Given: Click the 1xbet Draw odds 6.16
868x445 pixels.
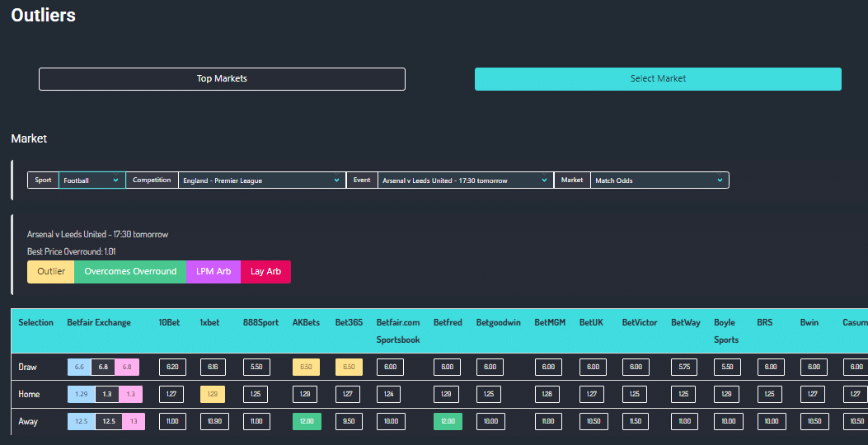Looking at the screenshot, I should click(213, 367).
